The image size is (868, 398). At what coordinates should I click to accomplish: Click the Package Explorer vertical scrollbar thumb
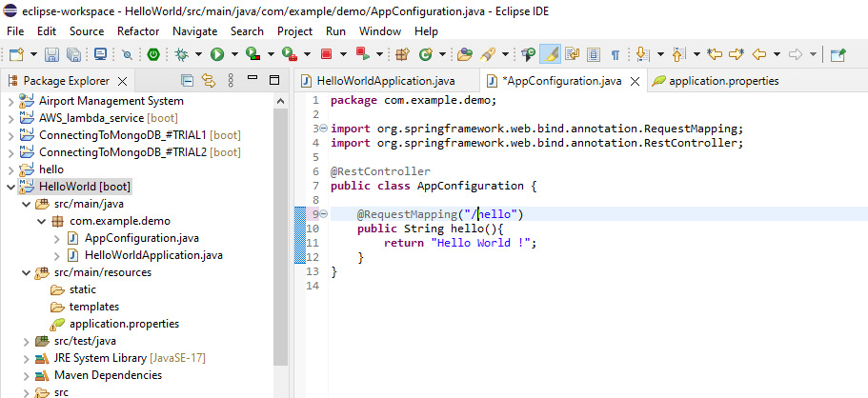[281, 237]
